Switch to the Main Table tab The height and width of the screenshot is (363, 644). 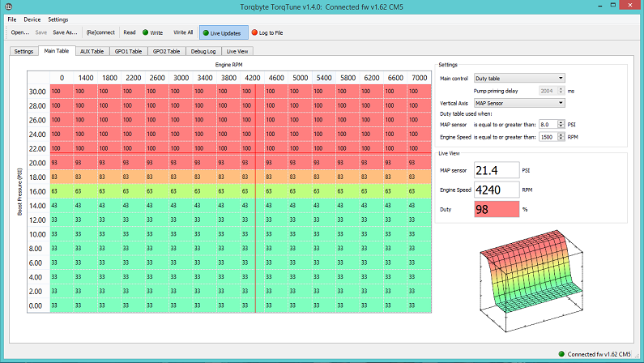pos(57,50)
